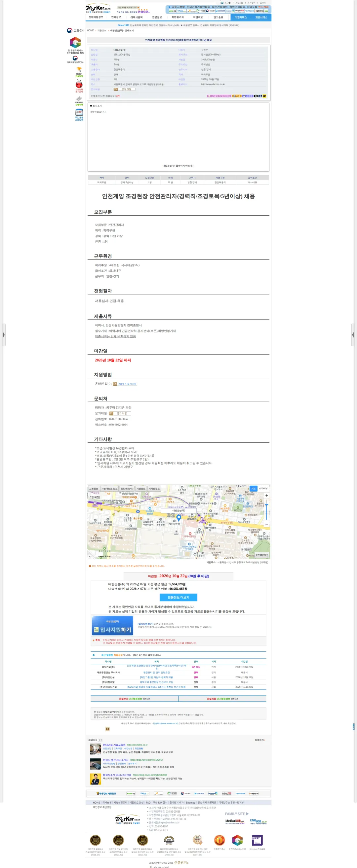The image size is (357, 868).
Task: Click 문의 메일 icon in the 문의처 section
Action: (120, 413)
